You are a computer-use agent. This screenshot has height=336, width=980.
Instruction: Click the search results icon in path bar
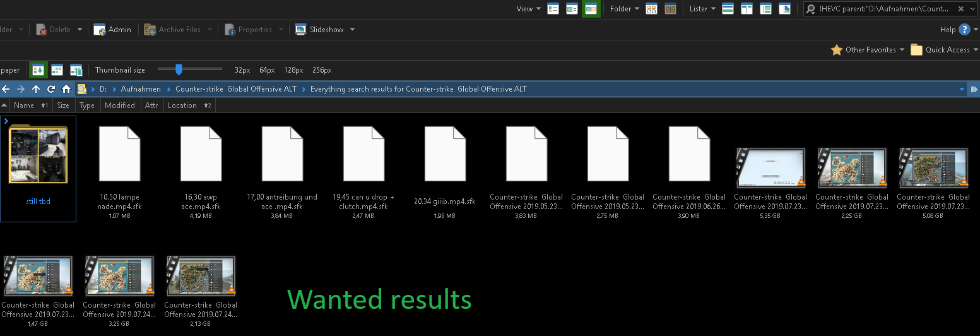[x=82, y=89]
